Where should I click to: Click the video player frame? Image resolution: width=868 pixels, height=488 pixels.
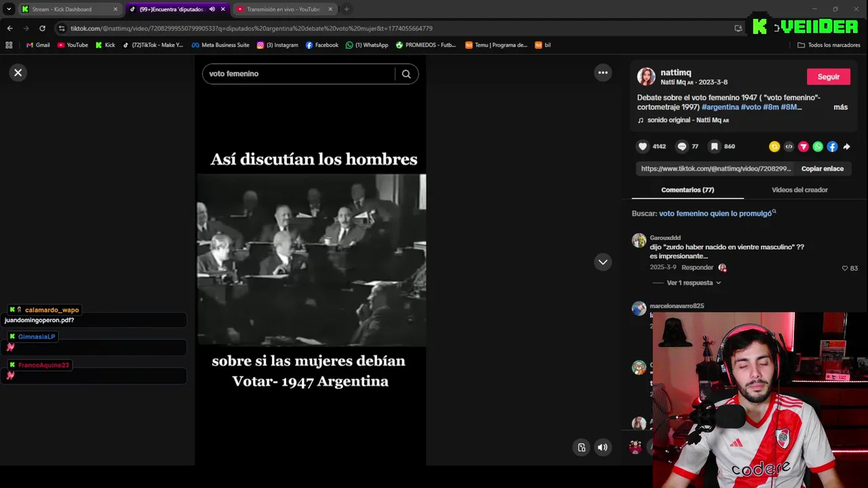coord(311,262)
